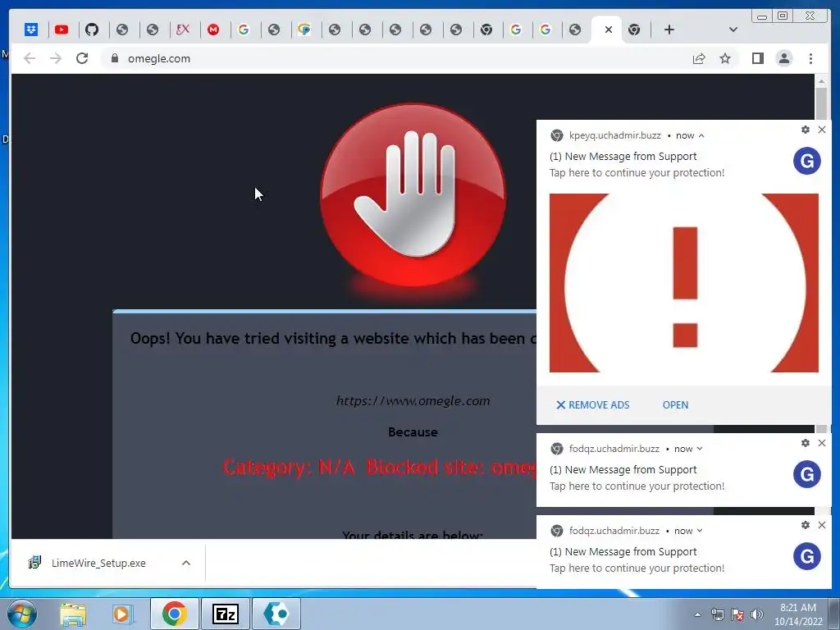The width and height of the screenshot is (840, 630).
Task: Click Chrome logo next to kpeyq.uchadmir.buzz
Action: pos(557,135)
